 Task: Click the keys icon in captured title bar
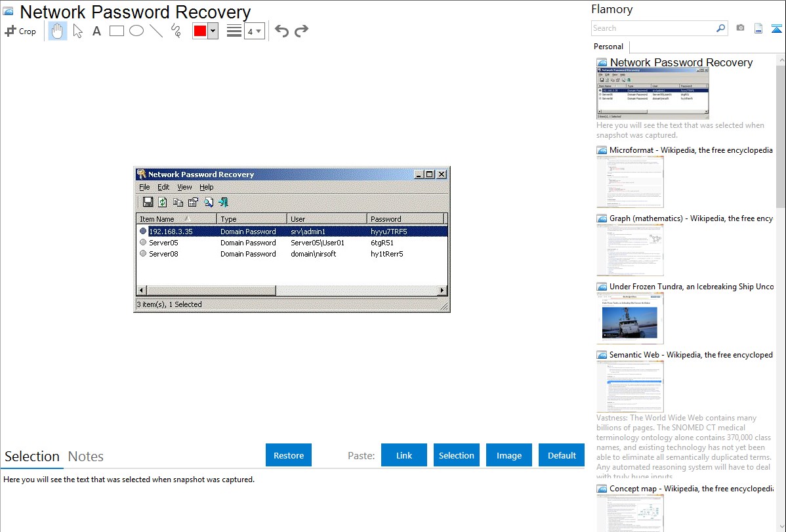pos(142,174)
